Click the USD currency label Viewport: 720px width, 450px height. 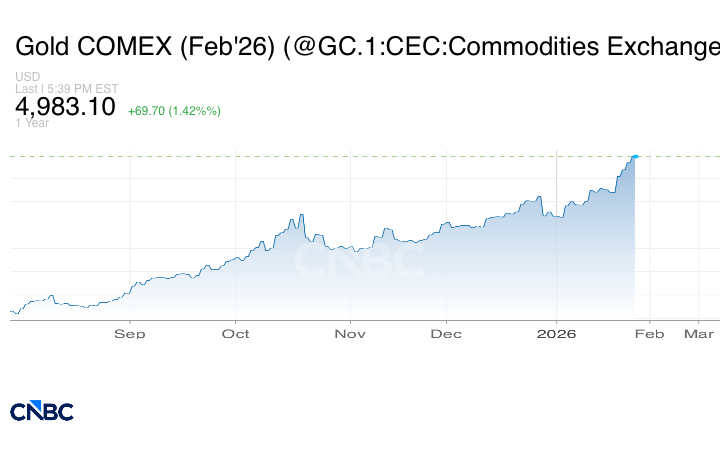[x=26, y=77]
